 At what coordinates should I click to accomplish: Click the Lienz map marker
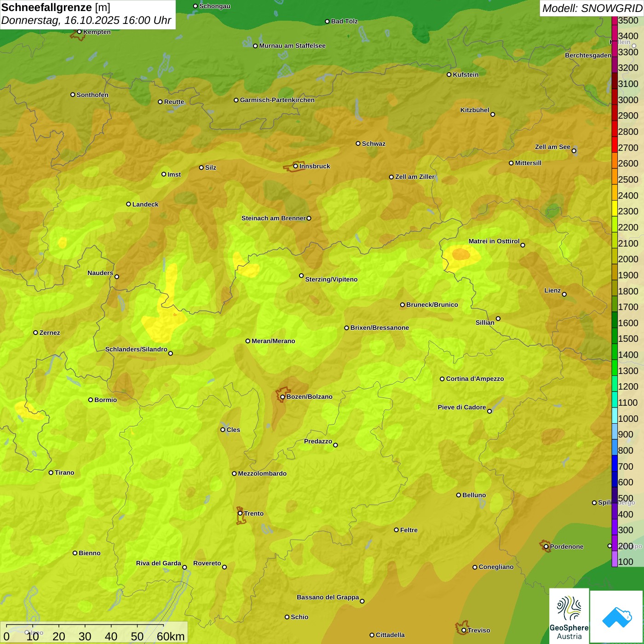(564, 294)
